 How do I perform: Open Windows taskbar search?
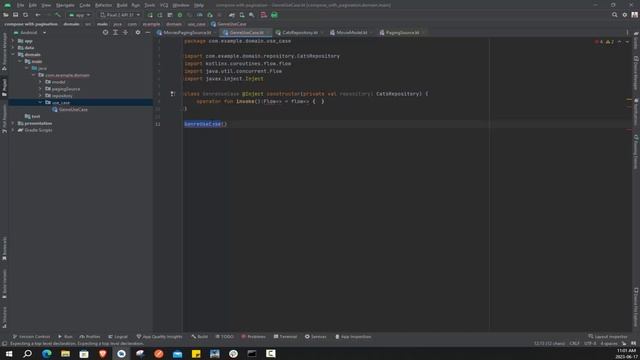27,353
